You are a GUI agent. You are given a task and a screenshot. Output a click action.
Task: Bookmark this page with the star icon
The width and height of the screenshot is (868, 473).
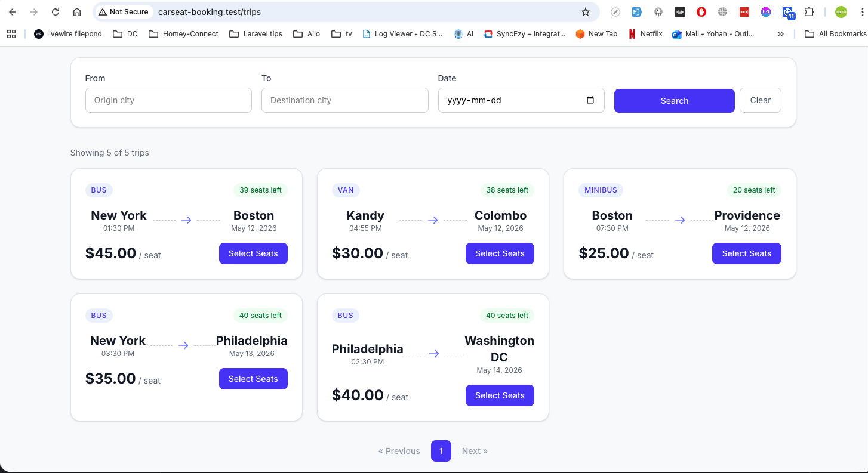(586, 12)
